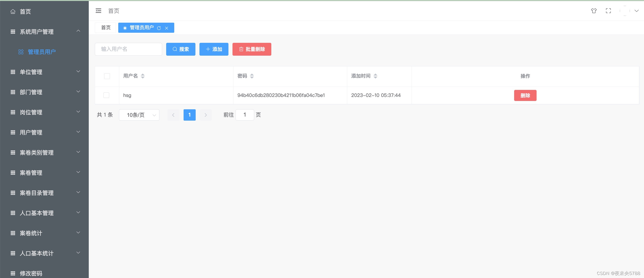The height and width of the screenshot is (278, 644).
Task: Click the 批量删除 button
Action: point(252,49)
